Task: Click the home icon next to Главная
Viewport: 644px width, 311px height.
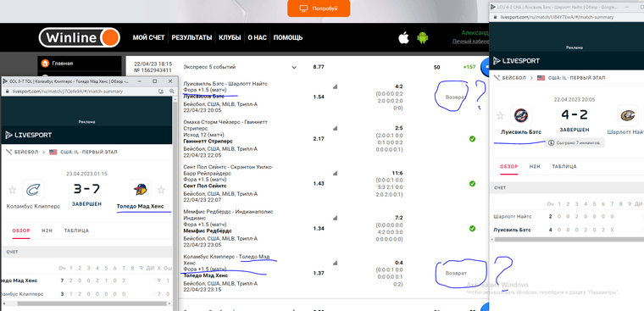Action: pyautogui.click(x=45, y=64)
